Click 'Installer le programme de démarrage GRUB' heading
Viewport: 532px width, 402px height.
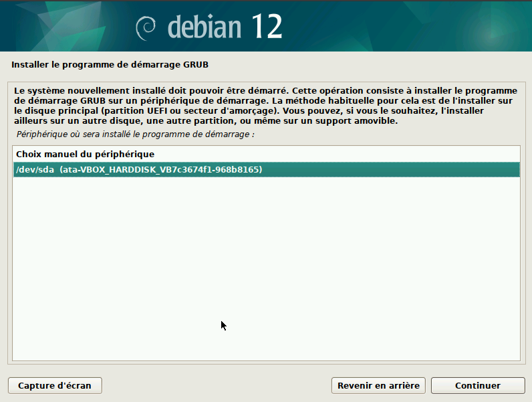click(110, 64)
